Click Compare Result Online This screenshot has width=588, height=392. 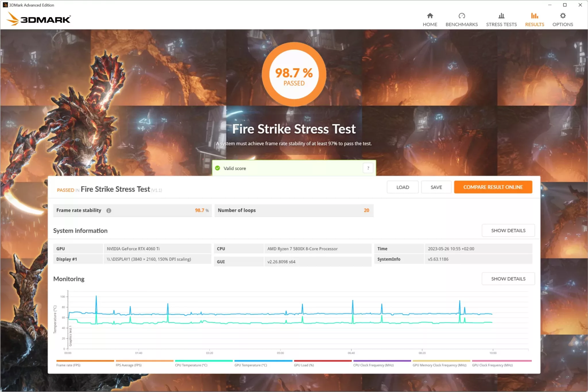[x=493, y=187]
